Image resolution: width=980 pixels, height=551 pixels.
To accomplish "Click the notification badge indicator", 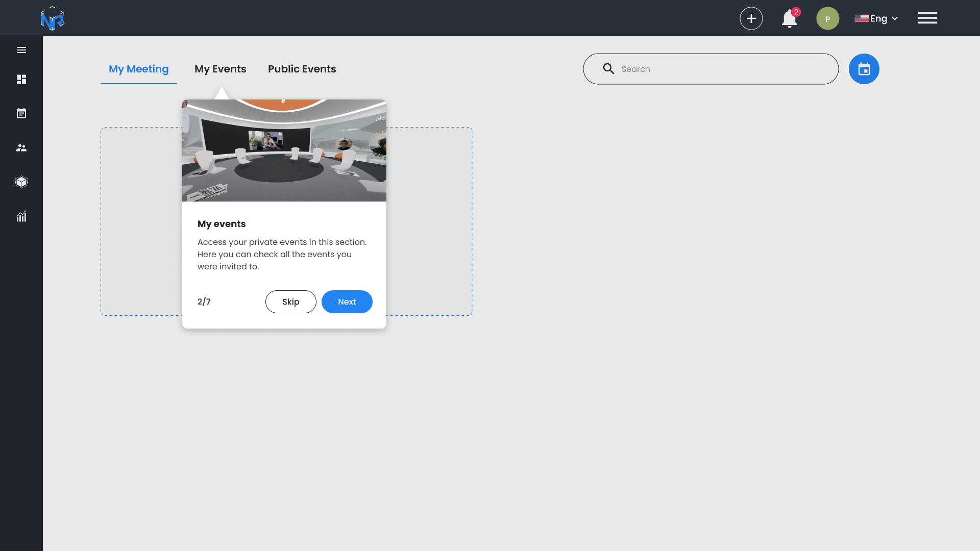I will (796, 11).
